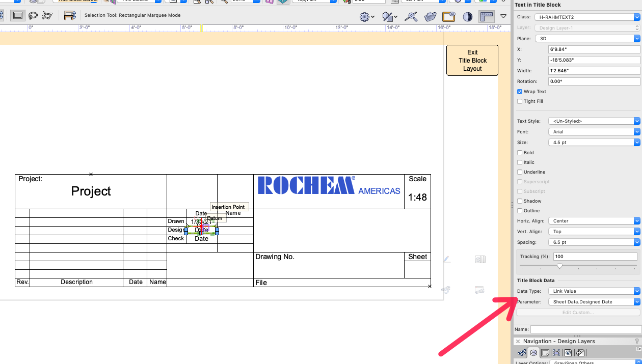The width and height of the screenshot is (642, 364).
Task: Click the Exit Title Block Layout button
Action: [472, 60]
